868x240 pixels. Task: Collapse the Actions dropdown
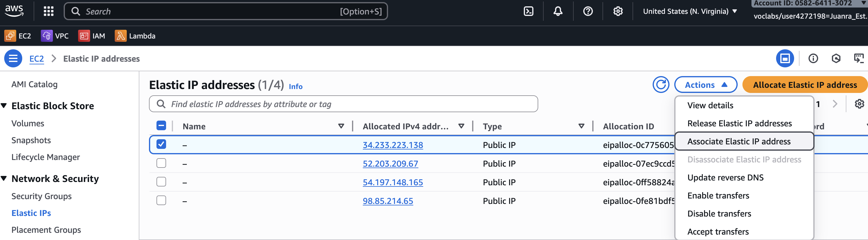pos(705,85)
